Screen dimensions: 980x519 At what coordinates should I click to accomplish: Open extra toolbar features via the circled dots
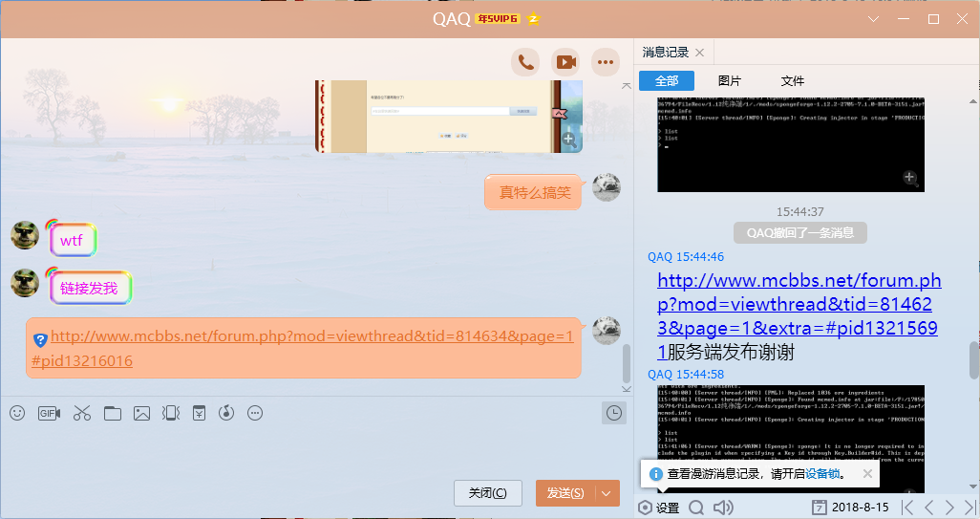pos(255,413)
